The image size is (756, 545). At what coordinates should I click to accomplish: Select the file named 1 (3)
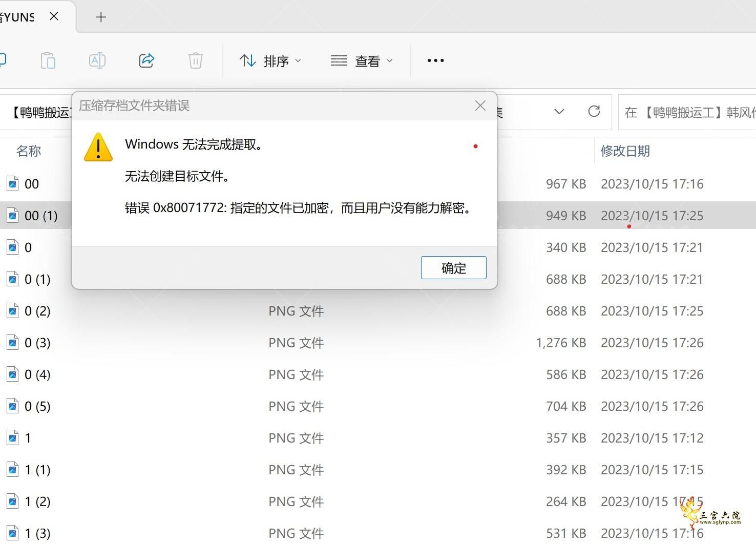(x=37, y=533)
